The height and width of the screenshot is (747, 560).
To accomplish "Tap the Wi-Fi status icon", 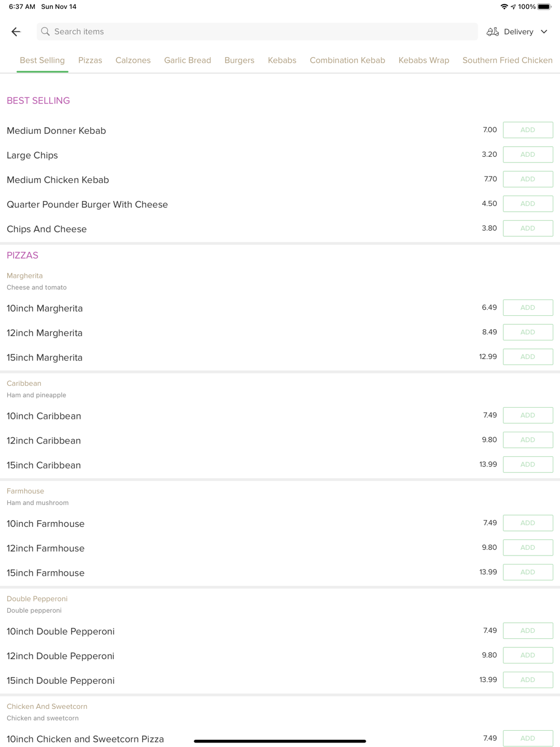I will click(x=504, y=7).
